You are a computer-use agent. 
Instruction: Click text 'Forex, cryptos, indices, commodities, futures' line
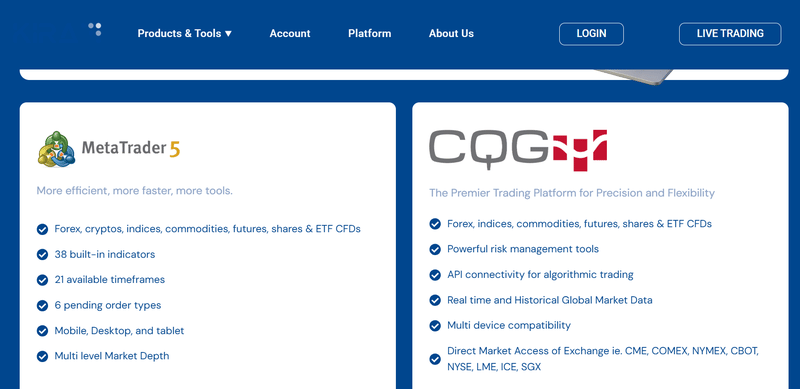tap(208, 229)
